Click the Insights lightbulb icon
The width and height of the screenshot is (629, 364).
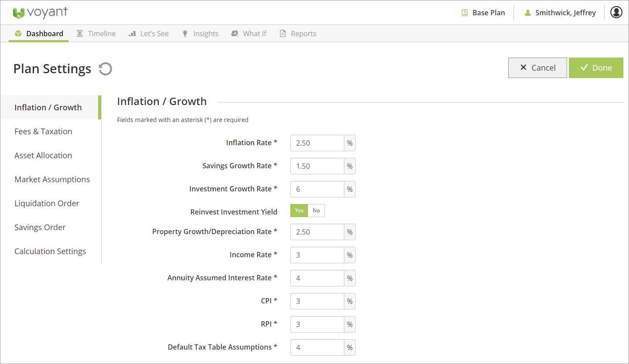185,34
